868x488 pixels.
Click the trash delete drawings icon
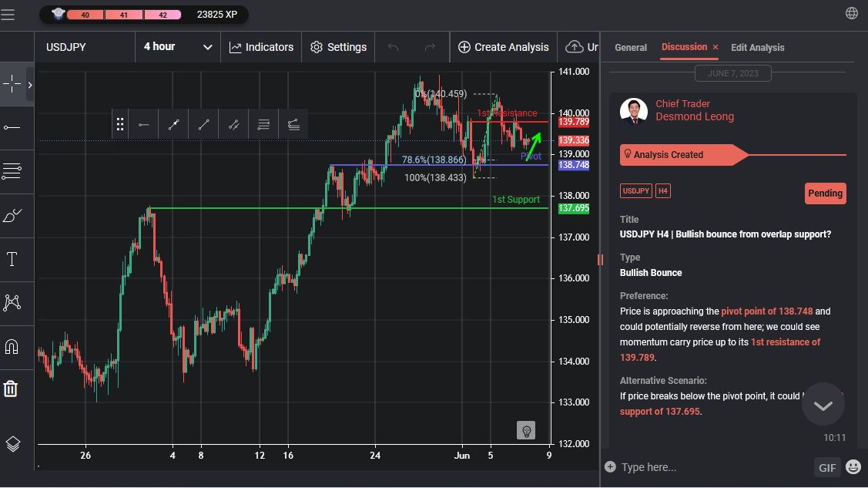11,389
